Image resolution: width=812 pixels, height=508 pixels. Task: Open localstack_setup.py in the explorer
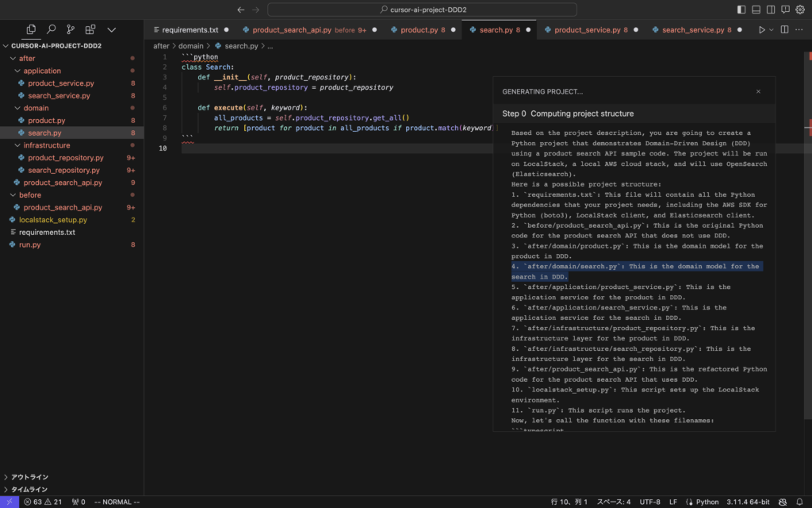click(71, 220)
